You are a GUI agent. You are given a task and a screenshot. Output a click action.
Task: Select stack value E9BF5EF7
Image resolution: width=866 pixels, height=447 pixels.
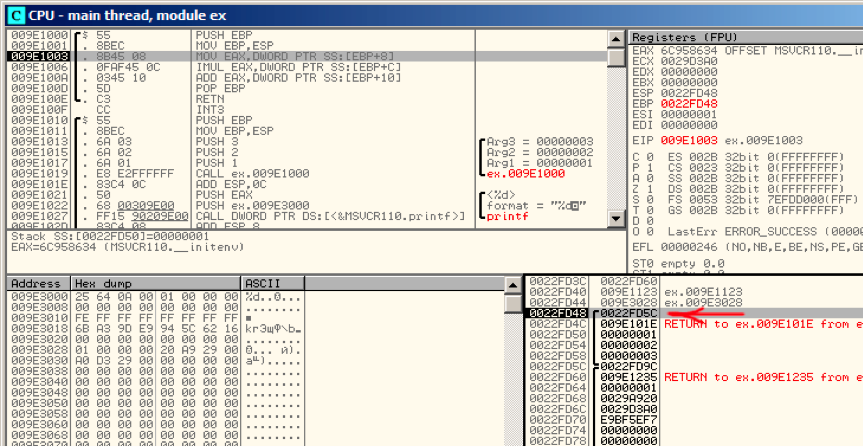pos(629,419)
